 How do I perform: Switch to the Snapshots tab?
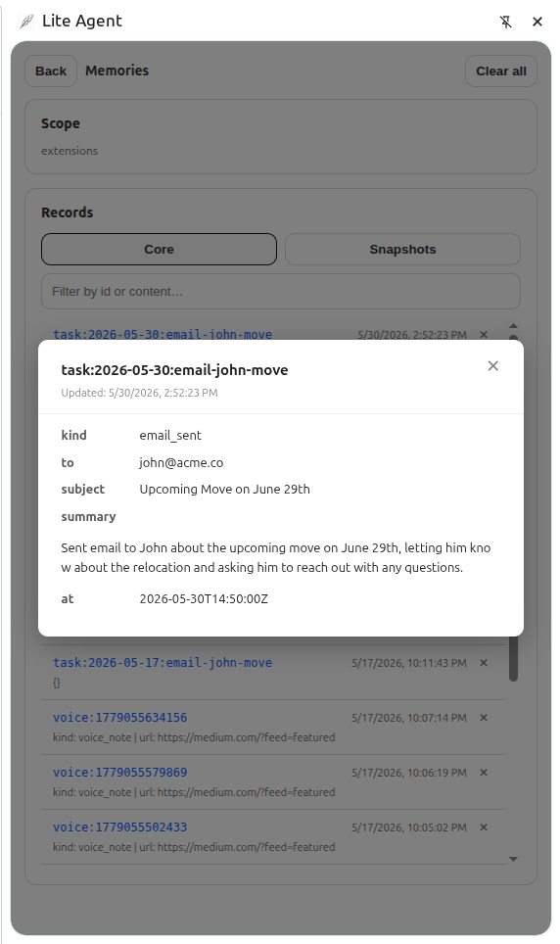pos(402,250)
